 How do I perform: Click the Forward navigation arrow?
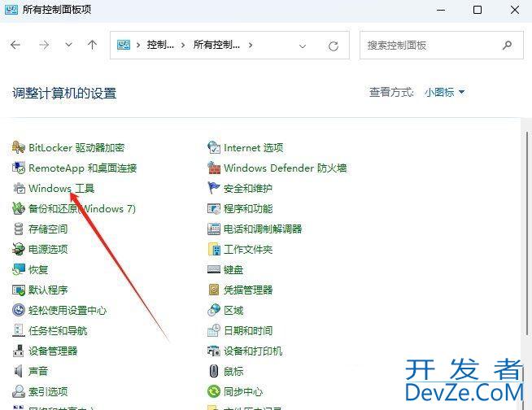coord(44,45)
